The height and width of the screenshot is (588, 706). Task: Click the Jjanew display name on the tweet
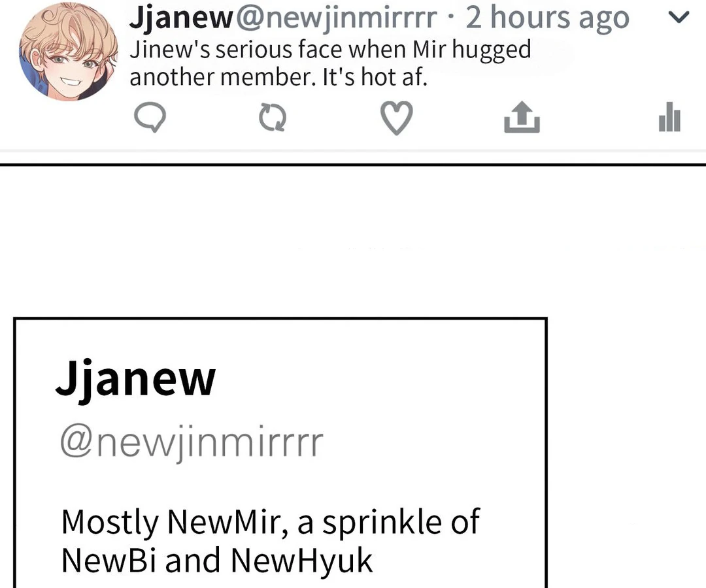pos(180,18)
